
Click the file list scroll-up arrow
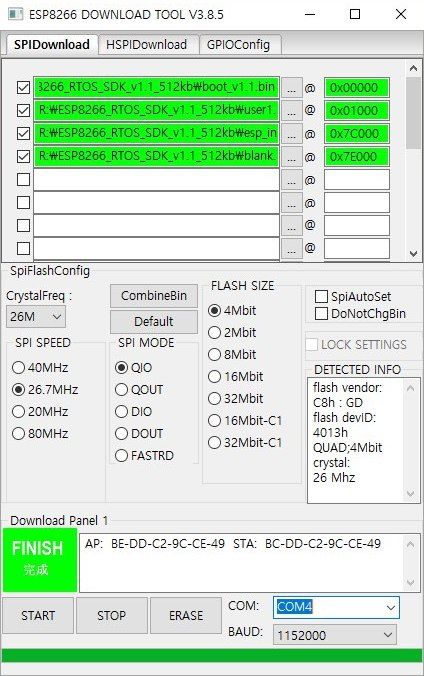coord(413,69)
